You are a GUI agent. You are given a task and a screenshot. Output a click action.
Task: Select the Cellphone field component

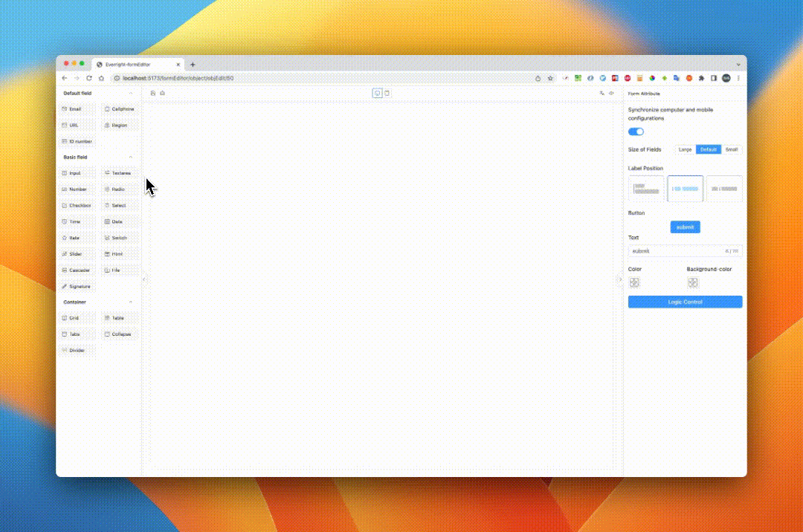pos(120,109)
